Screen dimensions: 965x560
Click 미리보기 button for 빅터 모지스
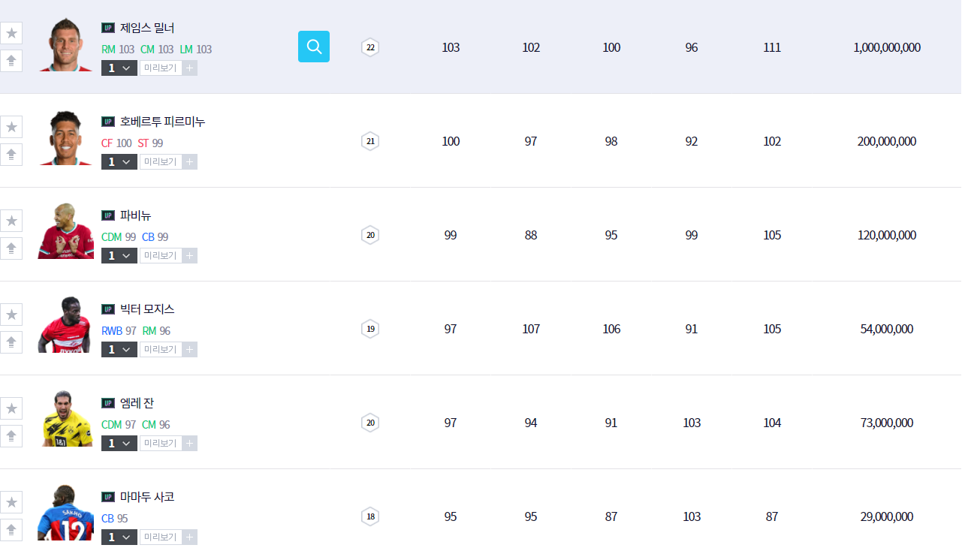click(161, 350)
